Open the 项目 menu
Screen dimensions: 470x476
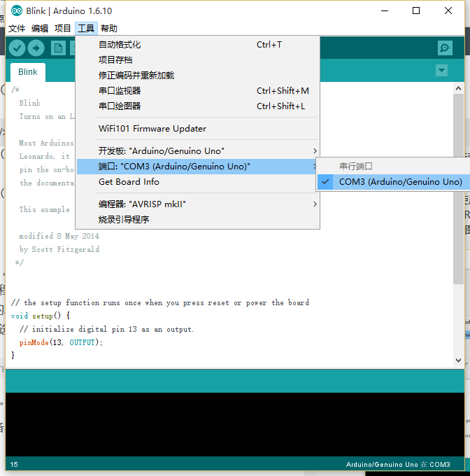pyautogui.click(x=63, y=29)
